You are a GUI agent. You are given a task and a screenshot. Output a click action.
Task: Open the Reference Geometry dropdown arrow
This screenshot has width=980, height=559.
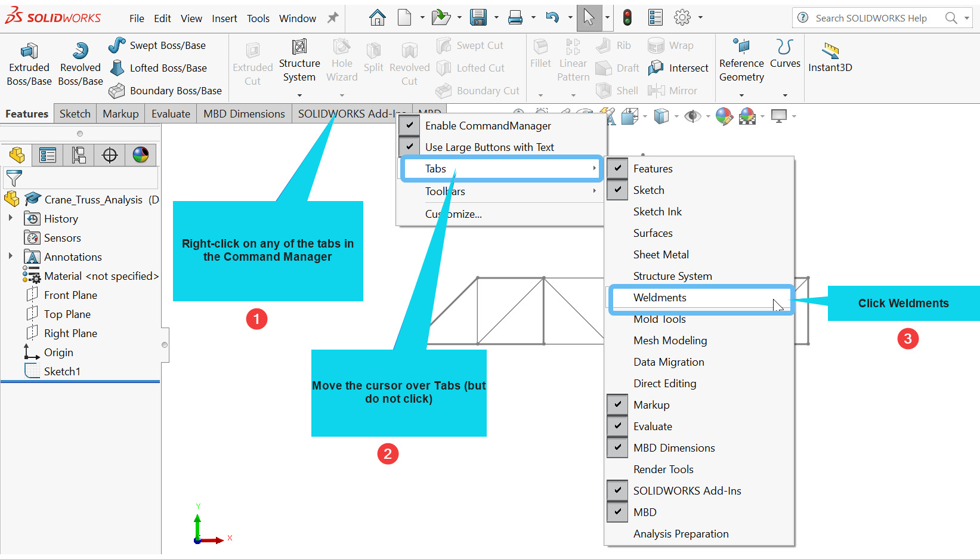[x=741, y=95]
